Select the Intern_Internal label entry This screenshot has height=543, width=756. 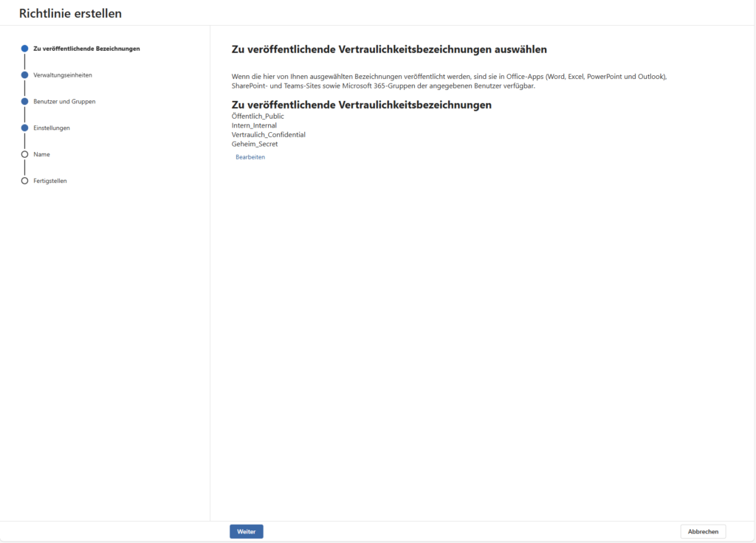click(252, 125)
